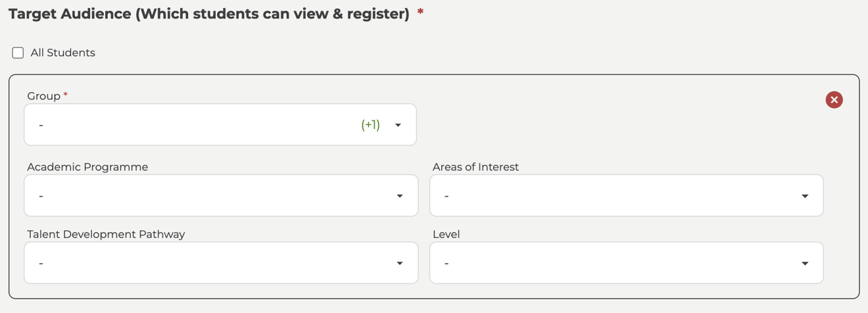Expand the Level dropdown field
The width and height of the screenshot is (868, 313).
tap(618, 264)
